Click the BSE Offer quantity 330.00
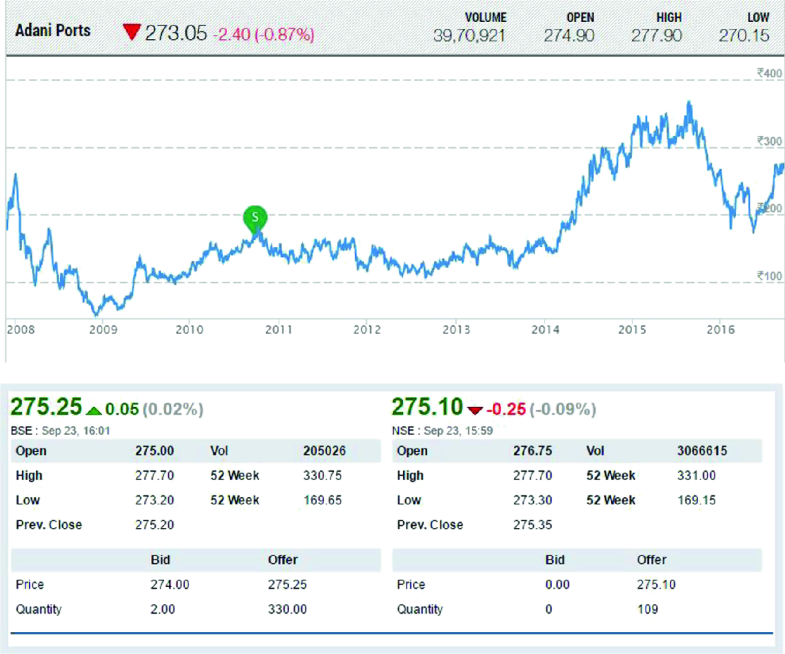The image size is (785, 654). pyautogui.click(x=287, y=609)
